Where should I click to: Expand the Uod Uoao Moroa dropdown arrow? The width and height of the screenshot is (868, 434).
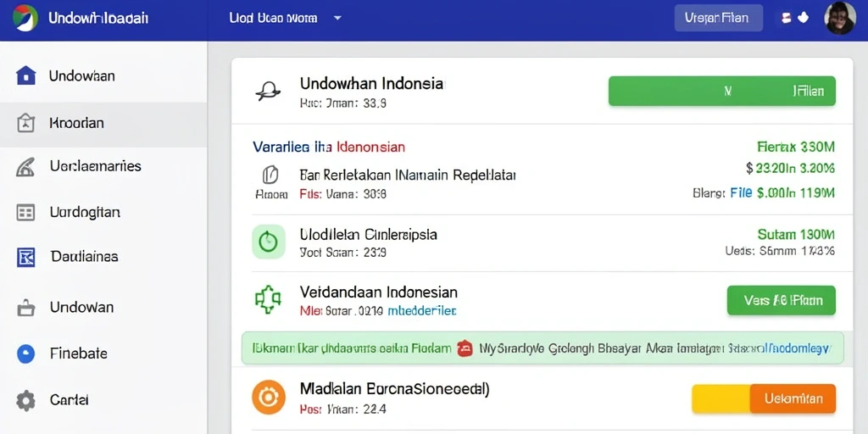pyautogui.click(x=337, y=19)
